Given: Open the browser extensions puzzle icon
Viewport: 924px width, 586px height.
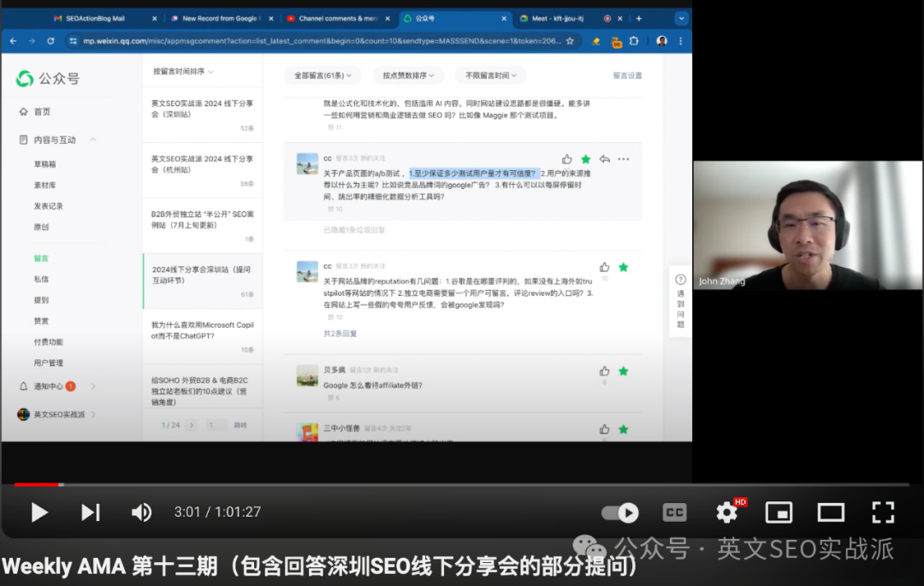Looking at the screenshot, I should [x=634, y=41].
